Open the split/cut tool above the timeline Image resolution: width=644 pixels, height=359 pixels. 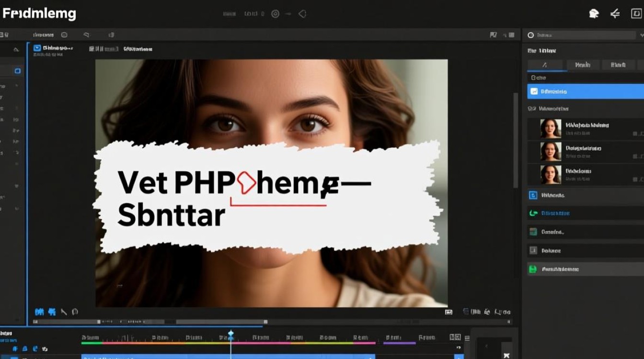tap(52, 312)
